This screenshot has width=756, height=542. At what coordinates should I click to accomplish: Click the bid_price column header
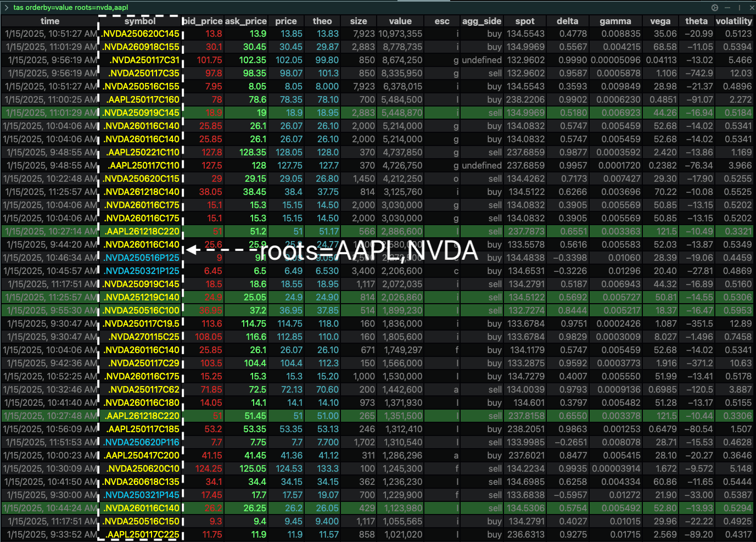202,21
